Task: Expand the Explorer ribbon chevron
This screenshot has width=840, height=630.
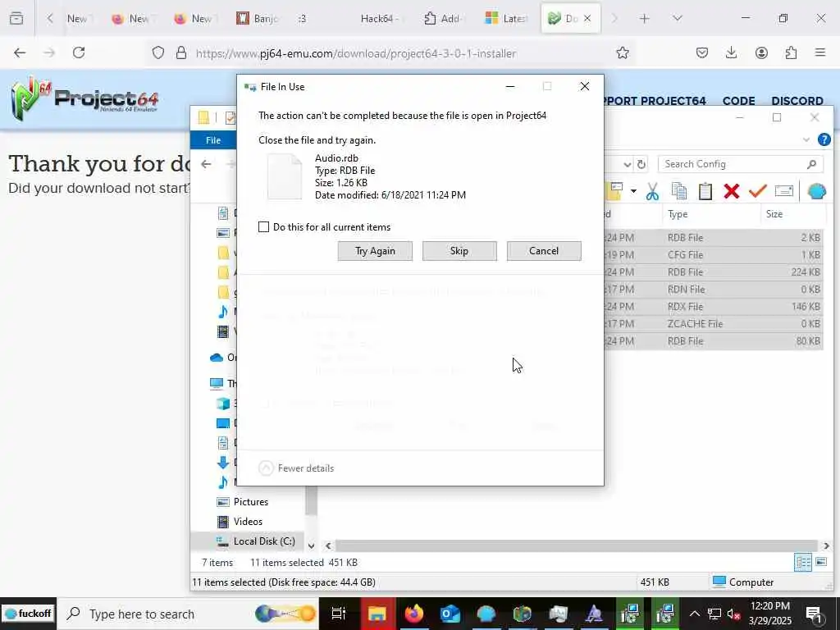Action: [x=806, y=139]
